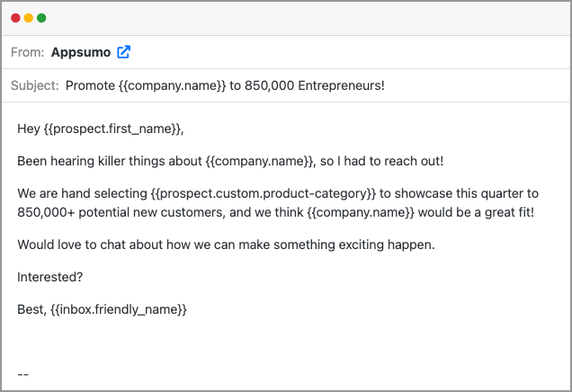
Task: Click the {{prospect.custom.product-category}} variable
Action: point(263,193)
